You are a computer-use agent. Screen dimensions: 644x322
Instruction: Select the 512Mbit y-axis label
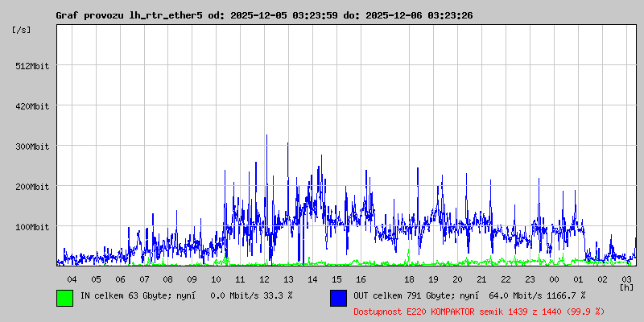32,66
